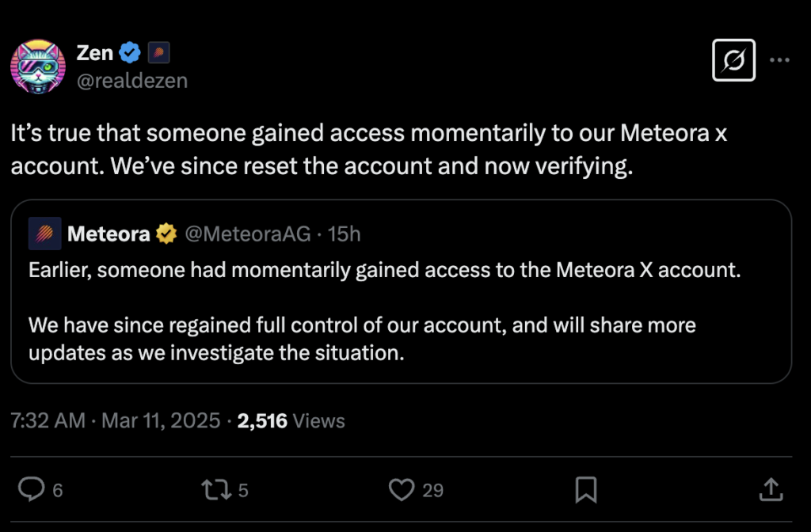The height and width of the screenshot is (532, 811).
Task: Click the reply speech bubble icon
Action: point(32,489)
